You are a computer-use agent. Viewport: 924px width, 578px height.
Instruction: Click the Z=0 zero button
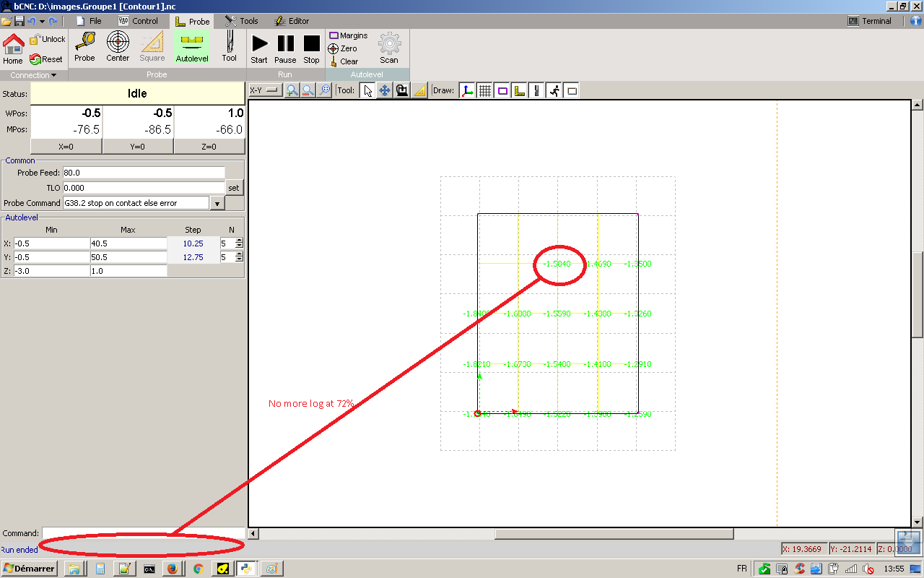click(209, 146)
